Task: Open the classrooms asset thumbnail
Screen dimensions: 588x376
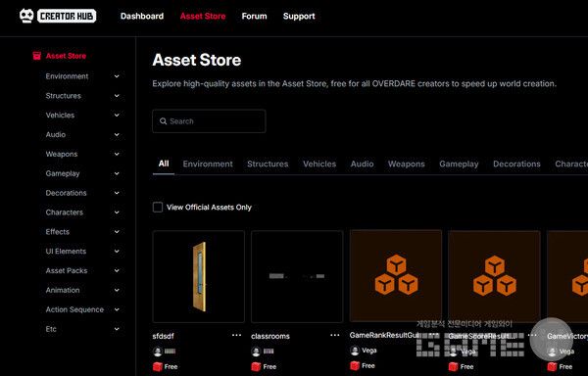Action: 297,276
